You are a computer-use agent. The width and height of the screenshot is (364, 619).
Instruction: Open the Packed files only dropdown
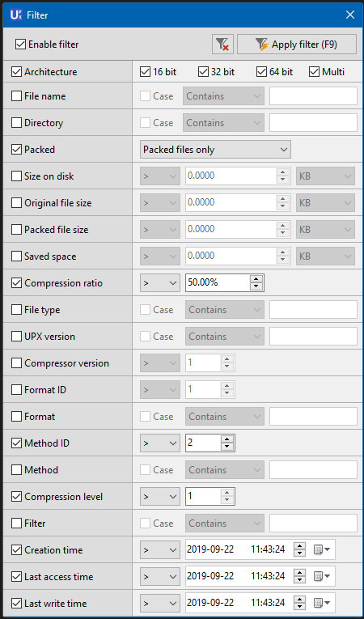click(215, 150)
